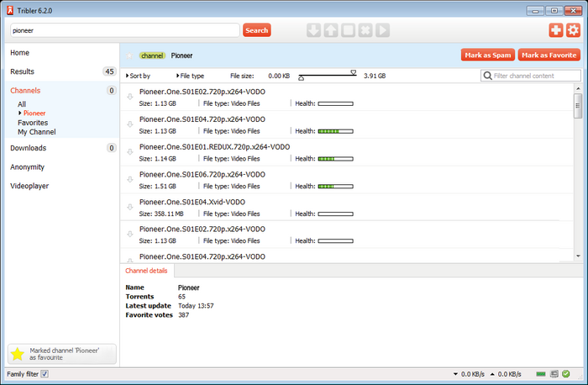The height and width of the screenshot is (385, 588).
Task: Open the settings gear icon
Action: 573,30
